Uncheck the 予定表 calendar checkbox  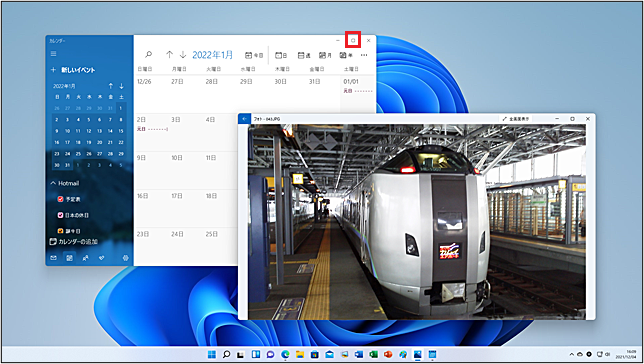point(60,199)
